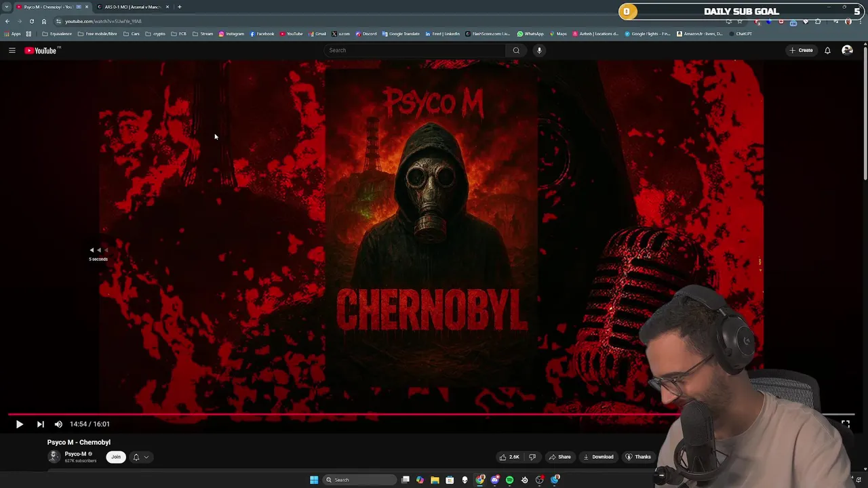Go to the YouTube home logo
Image resolution: width=868 pixels, height=488 pixels.
[42, 50]
